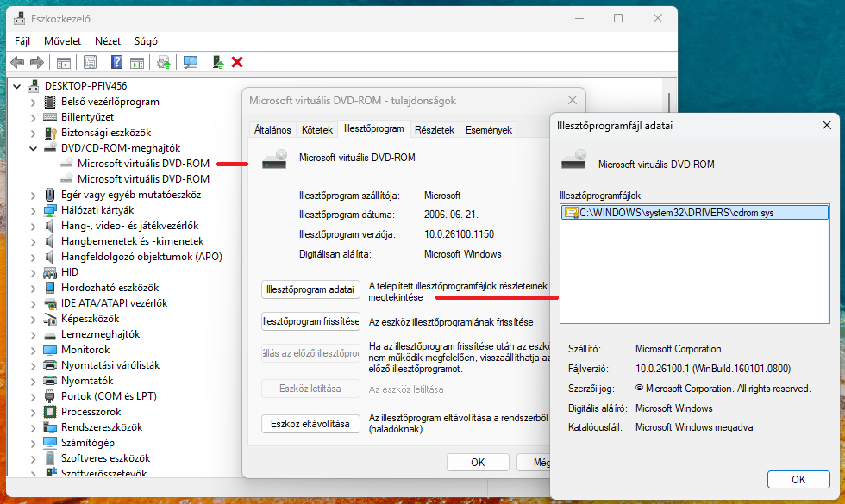Click the Forward arrow toolbar icon
Screen dimensions: 845x504
point(36,62)
